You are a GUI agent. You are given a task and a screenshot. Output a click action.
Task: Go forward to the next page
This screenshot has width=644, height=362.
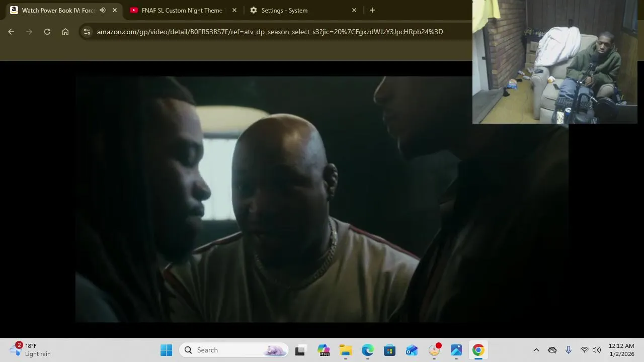tap(29, 32)
